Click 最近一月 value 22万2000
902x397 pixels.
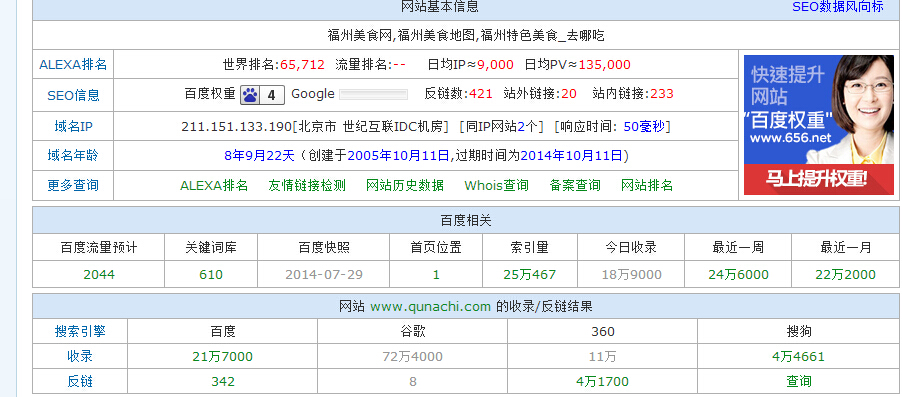click(846, 274)
